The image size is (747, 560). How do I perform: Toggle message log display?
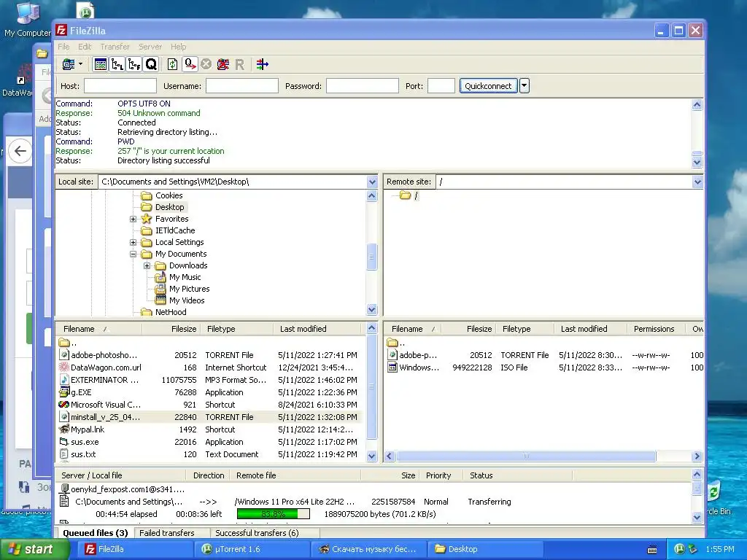click(100, 64)
